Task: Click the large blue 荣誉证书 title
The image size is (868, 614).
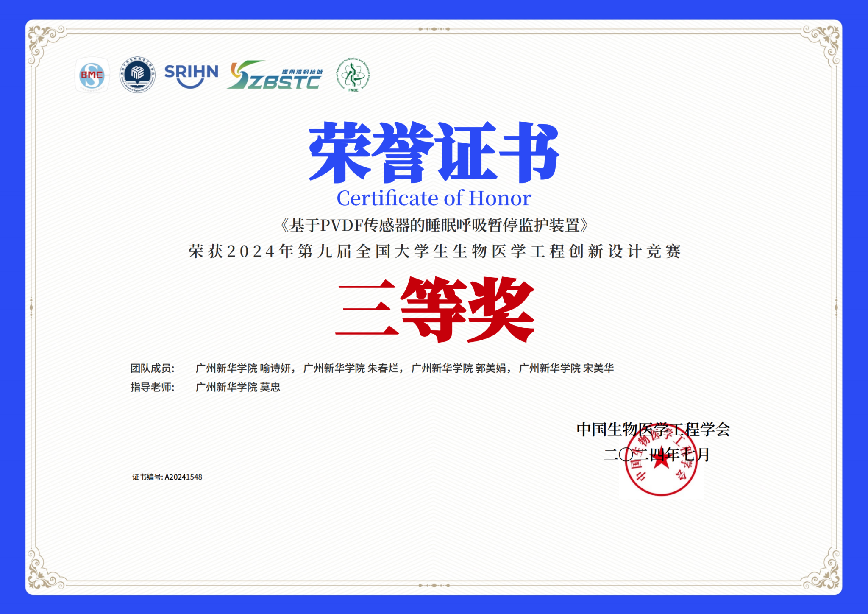Action: 434,152
